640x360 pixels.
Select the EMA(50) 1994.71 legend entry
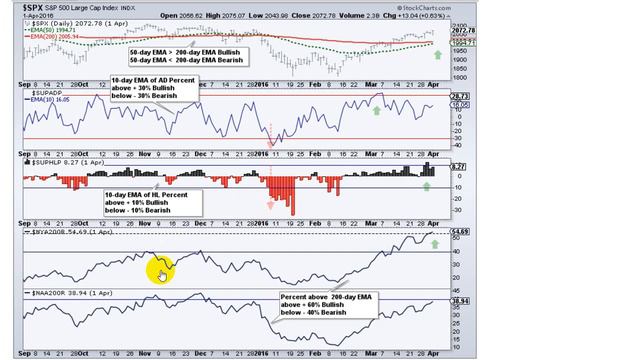click(x=51, y=30)
